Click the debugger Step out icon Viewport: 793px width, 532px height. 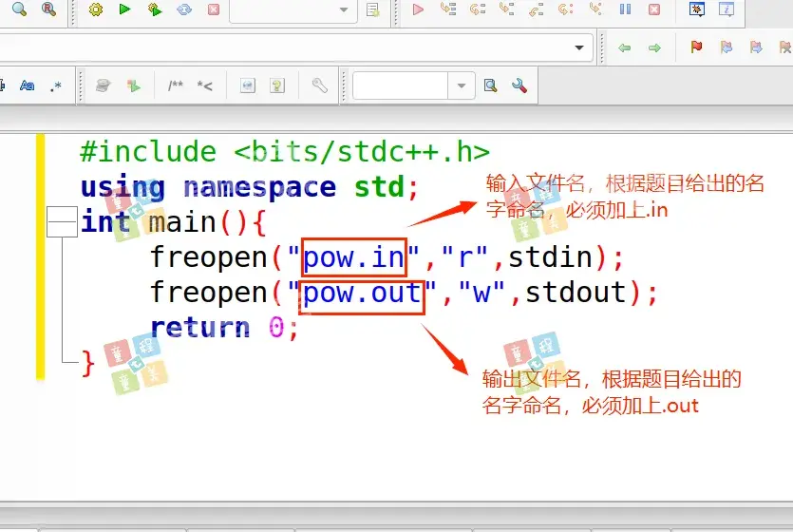(536, 9)
